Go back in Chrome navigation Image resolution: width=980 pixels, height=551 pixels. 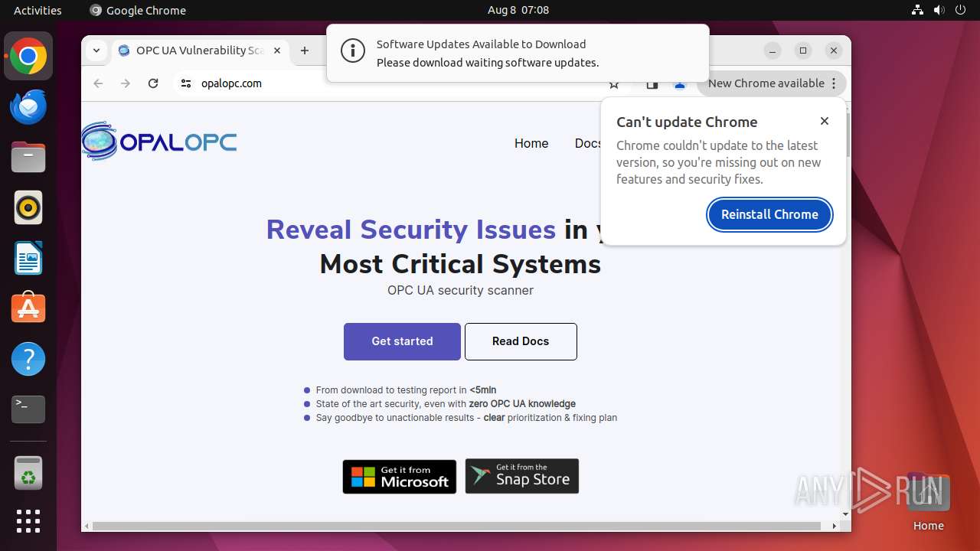[x=98, y=83]
